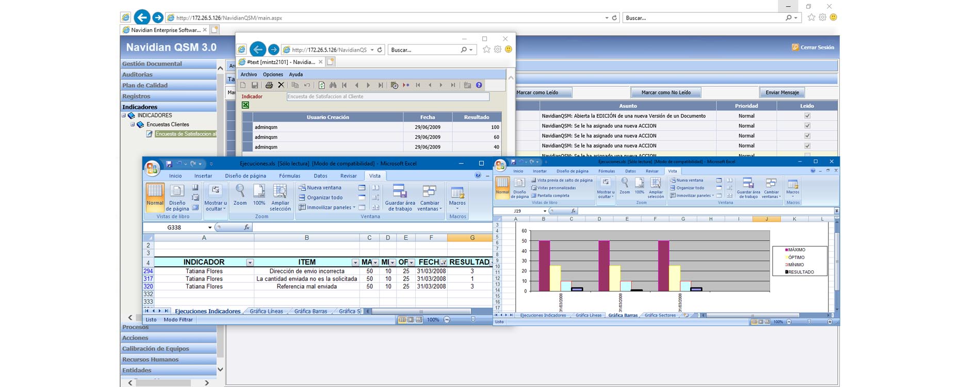Click the zoom slider in left Excel status bar

pos(472,320)
